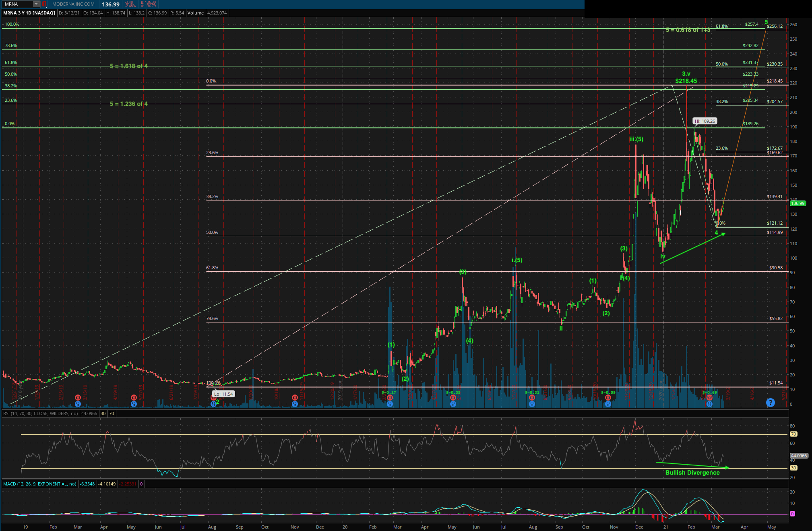
Task: Click the 44.0966 value in RSI header
Action: (x=89, y=413)
